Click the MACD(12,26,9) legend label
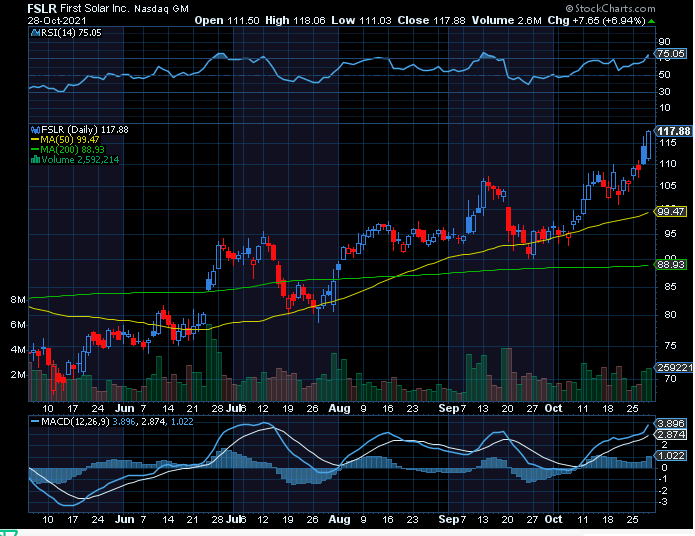Image resolution: width=695 pixels, height=536 pixels. [75, 422]
